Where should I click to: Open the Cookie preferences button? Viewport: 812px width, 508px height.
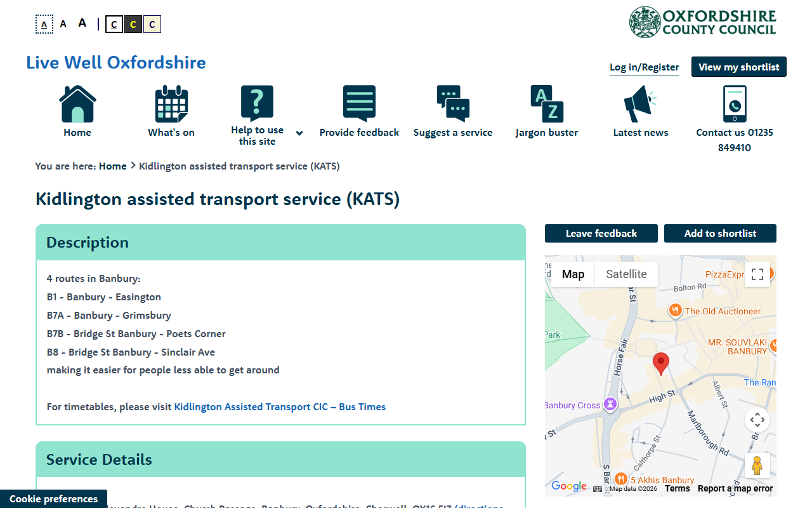(x=53, y=498)
